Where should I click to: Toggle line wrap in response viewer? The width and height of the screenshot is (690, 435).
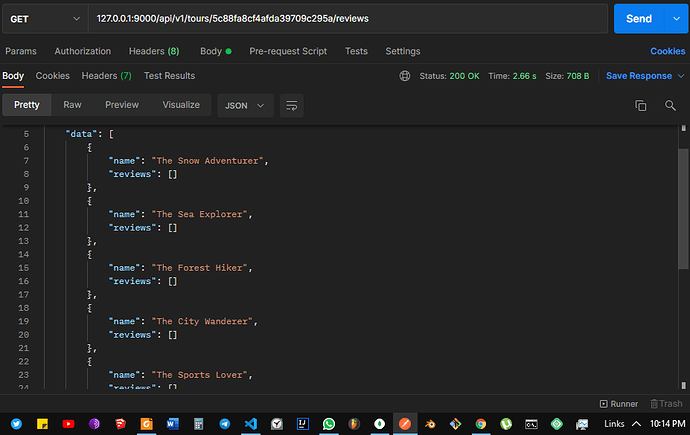coord(292,105)
